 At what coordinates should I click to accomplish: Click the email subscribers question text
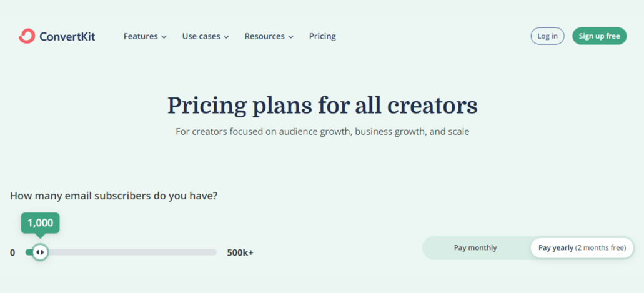[x=114, y=196]
